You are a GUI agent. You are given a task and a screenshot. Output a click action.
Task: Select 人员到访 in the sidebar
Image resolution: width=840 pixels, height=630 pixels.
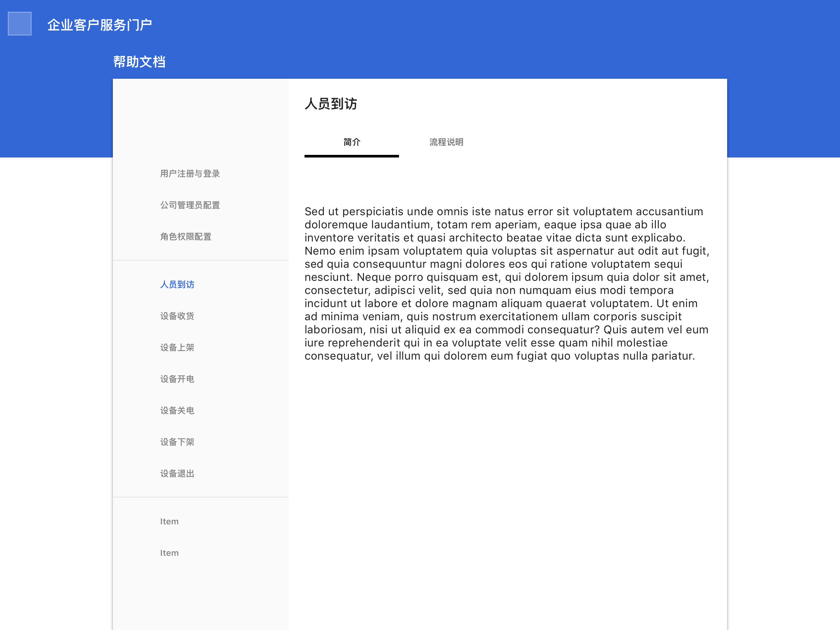[x=177, y=284]
